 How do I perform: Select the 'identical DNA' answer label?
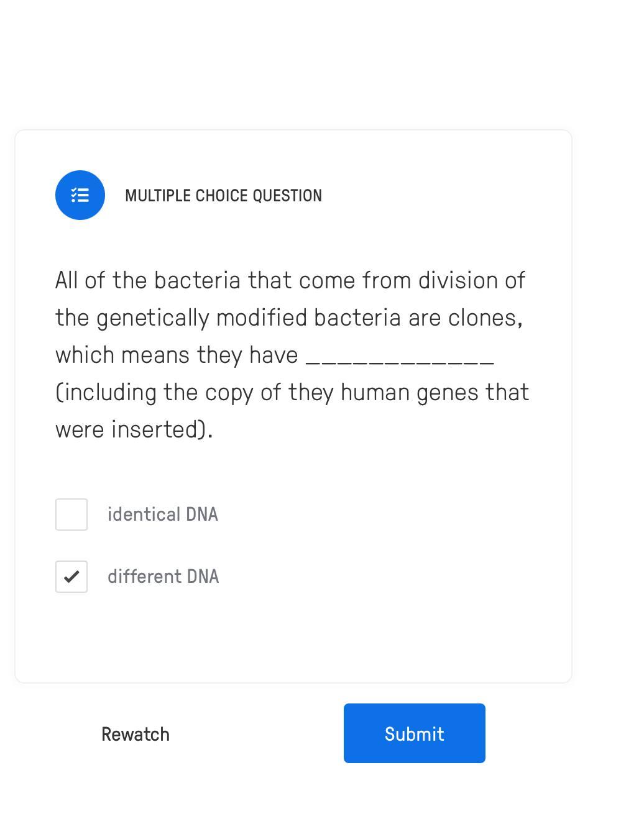(x=162, y=515)
